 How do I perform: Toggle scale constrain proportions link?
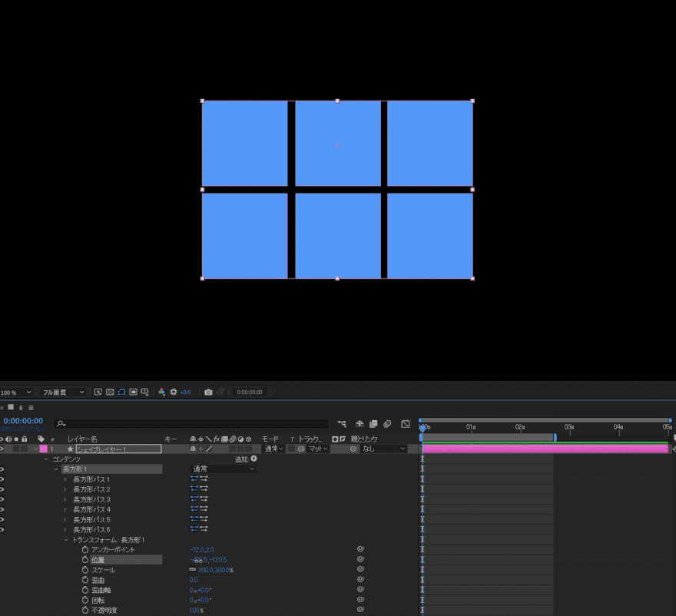[193, 570]
